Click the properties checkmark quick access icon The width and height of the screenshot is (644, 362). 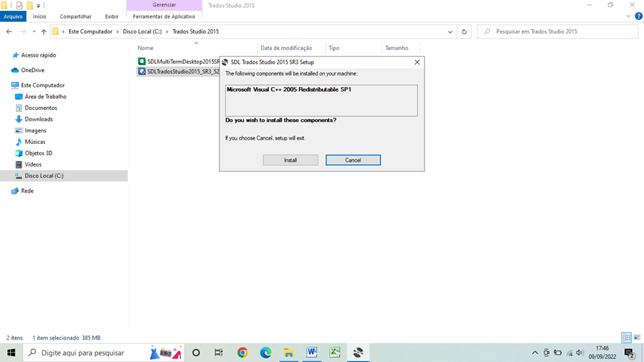pyautogui.click(x=20, y=5)
